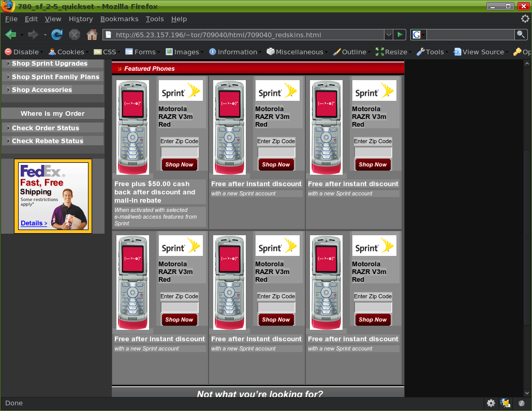This screenshot has width=532, height=411.
Task: Click the slashed circle icon in status bar
Action: pos(522,403)
